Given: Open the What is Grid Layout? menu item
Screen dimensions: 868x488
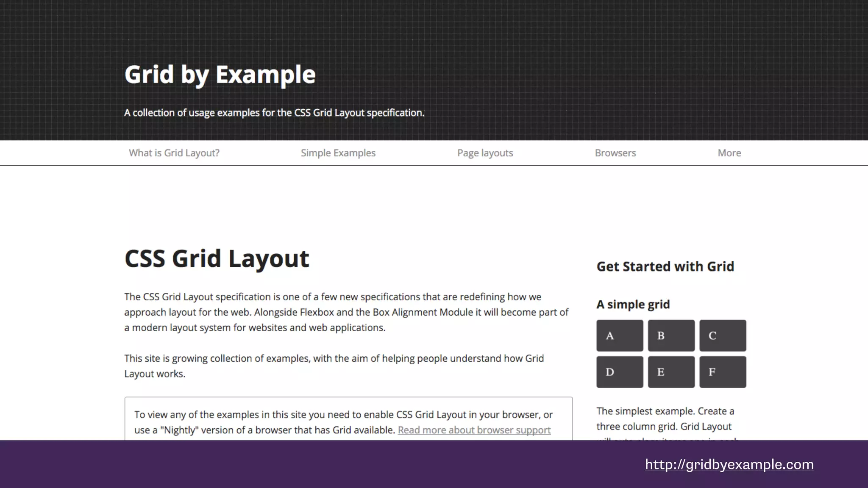Looking at the screenshot, I should coord(174,153).
